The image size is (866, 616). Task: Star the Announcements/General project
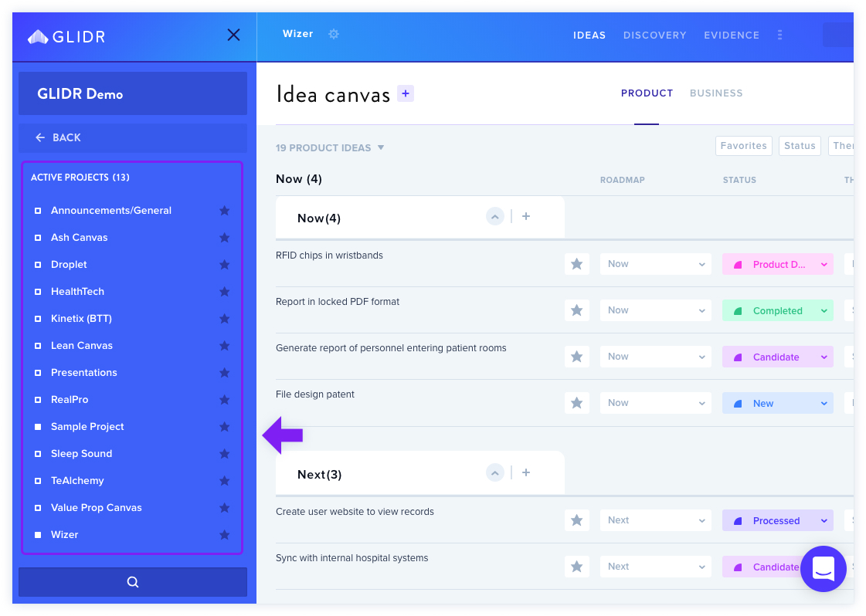pyautogui.click(x=224, y=210)
